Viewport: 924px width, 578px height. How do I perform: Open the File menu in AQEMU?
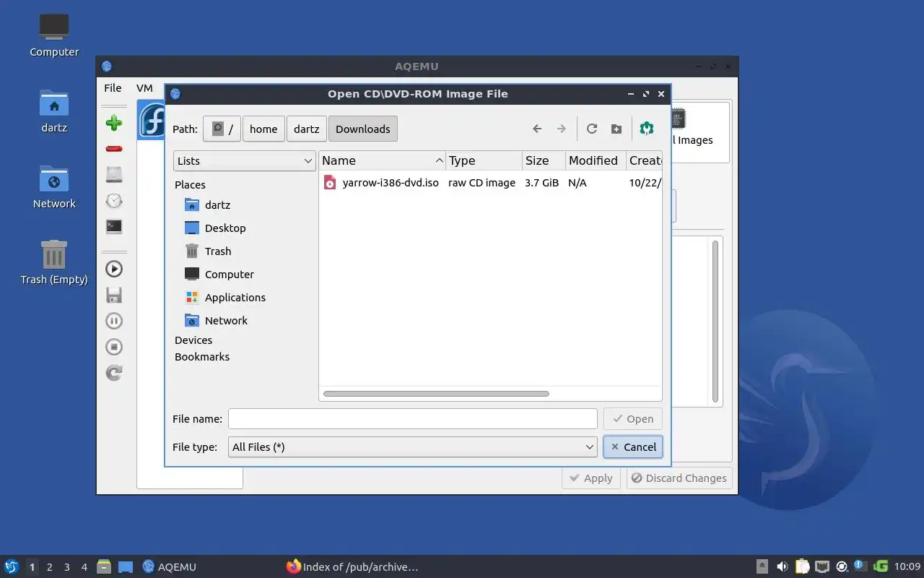tap(113, 88)
